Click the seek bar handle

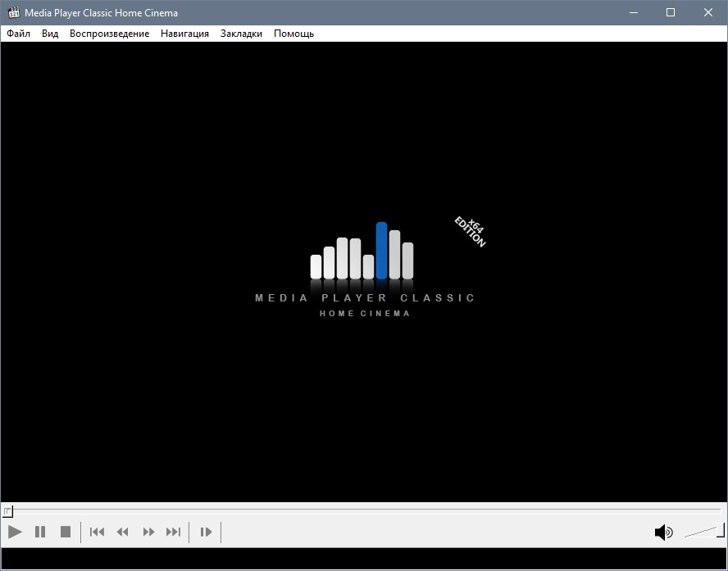click(7, 511)
